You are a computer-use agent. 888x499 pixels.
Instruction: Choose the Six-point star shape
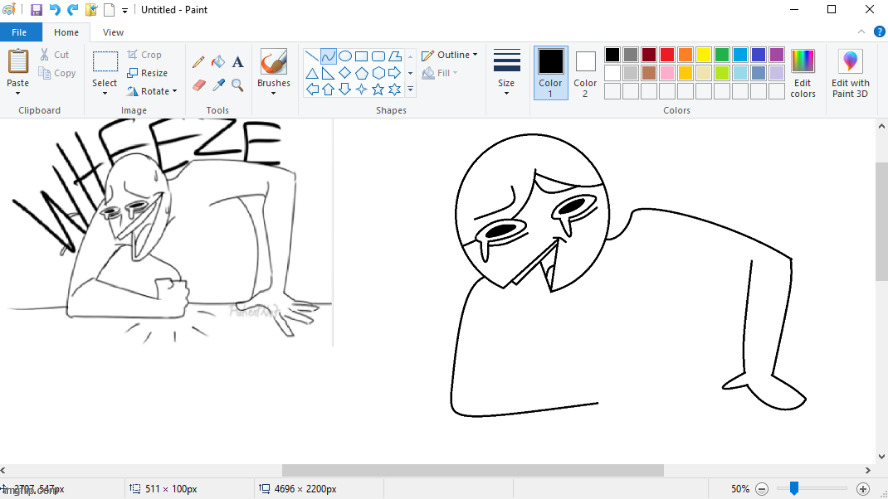click(x=395, y=89)
